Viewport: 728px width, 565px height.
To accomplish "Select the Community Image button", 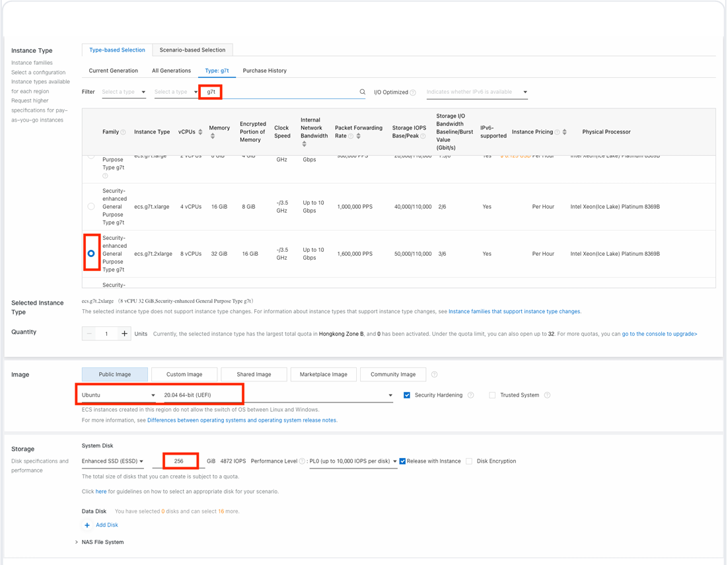I will [393, 374].
